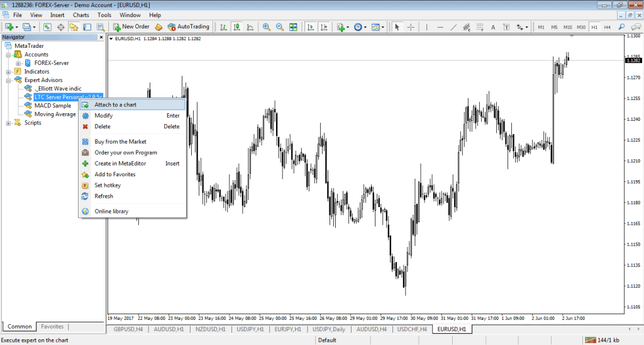This screenshot has width=644, height=345.
Task: Choose 'Attach to a chart' menu entry
Action: [132, 105]
